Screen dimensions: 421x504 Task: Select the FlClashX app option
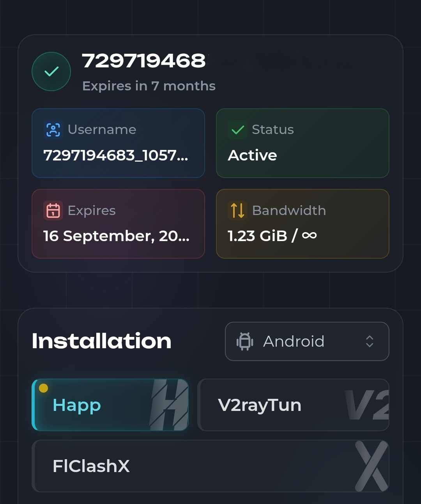point(210,466)
